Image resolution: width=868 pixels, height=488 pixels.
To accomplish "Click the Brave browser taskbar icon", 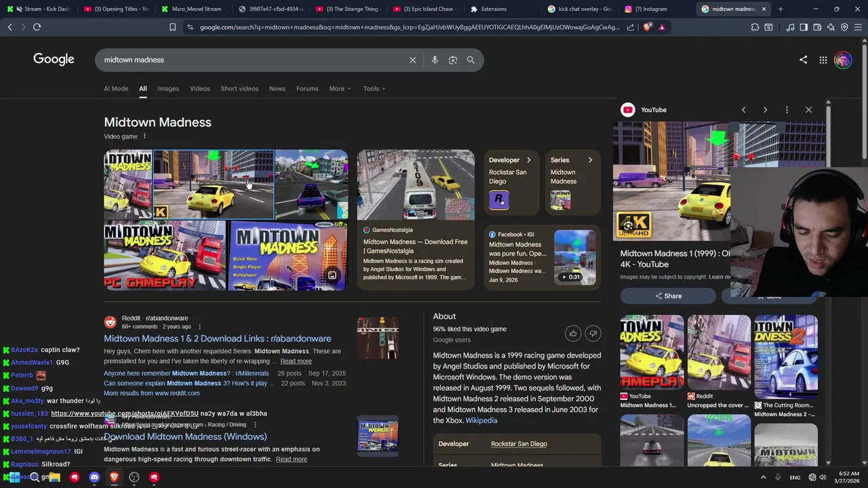I will [114, 477].
